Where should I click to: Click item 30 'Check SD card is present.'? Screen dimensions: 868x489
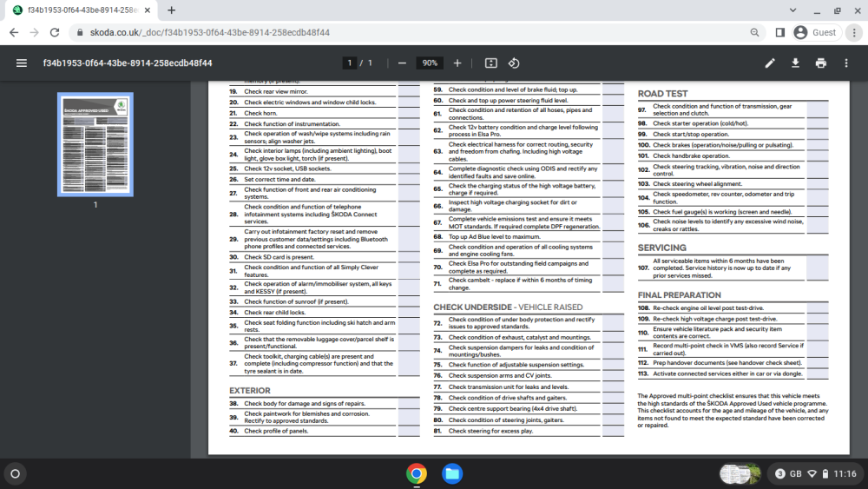point(279,257)
